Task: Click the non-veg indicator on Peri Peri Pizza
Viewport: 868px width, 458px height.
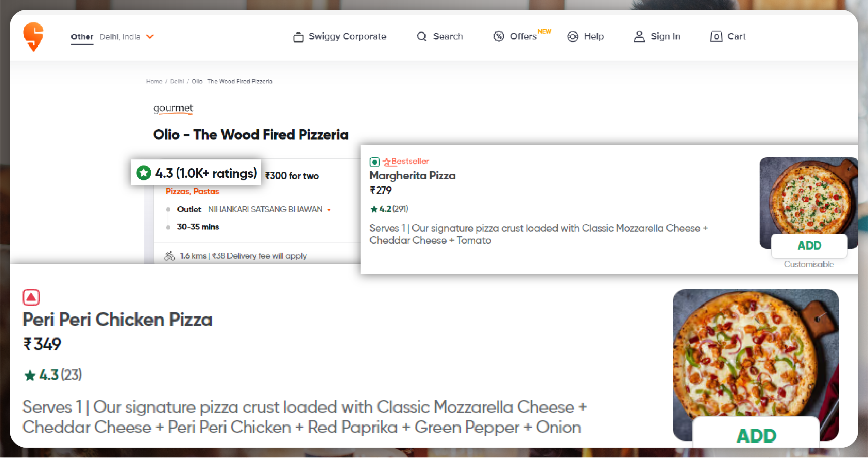Action: (x=31, y=297)
